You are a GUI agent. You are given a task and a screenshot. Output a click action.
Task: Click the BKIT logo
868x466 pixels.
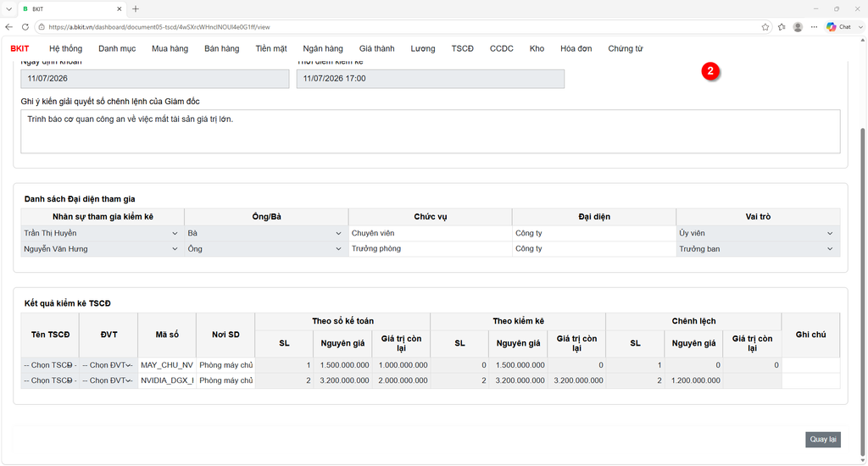click(x=20, y=48)
